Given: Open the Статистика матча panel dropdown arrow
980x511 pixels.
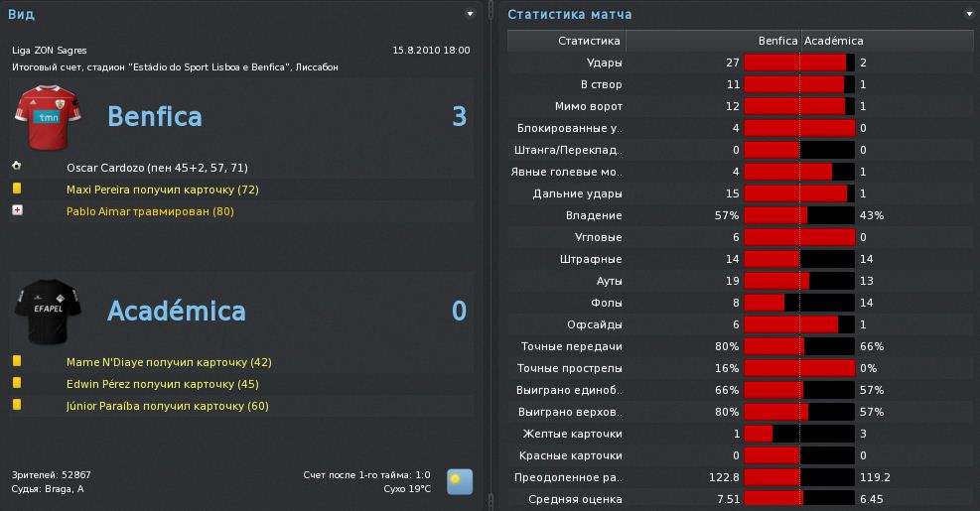Looking at the screenshot, I should [969, 14].
